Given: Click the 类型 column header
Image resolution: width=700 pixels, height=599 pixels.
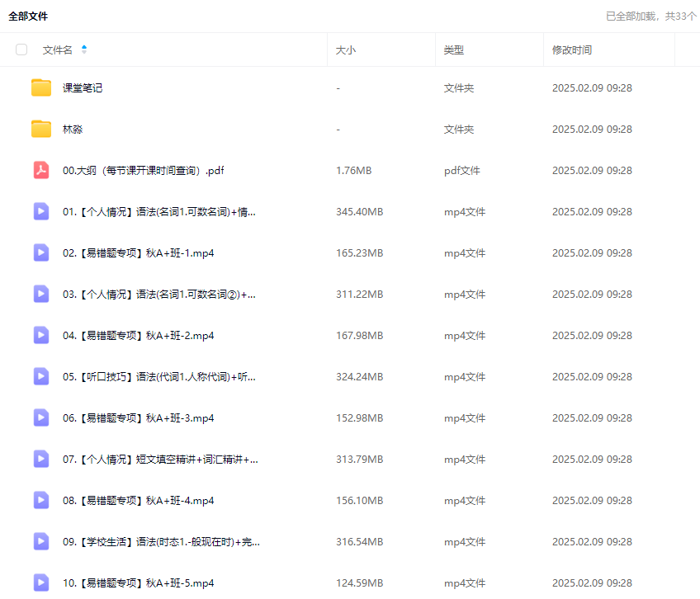Looking at the screenshot, I should click(x=453, y=50).
